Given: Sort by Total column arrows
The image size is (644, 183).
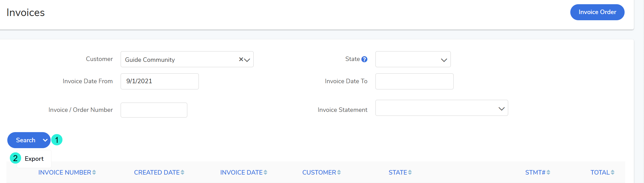Looking at the screenshot, I should tap(613, 172).
